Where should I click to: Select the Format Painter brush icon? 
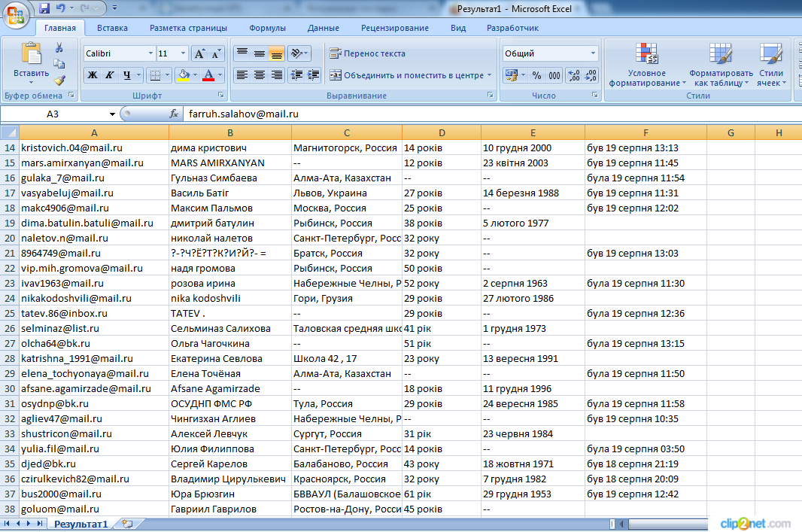click(x=59, y=80)
